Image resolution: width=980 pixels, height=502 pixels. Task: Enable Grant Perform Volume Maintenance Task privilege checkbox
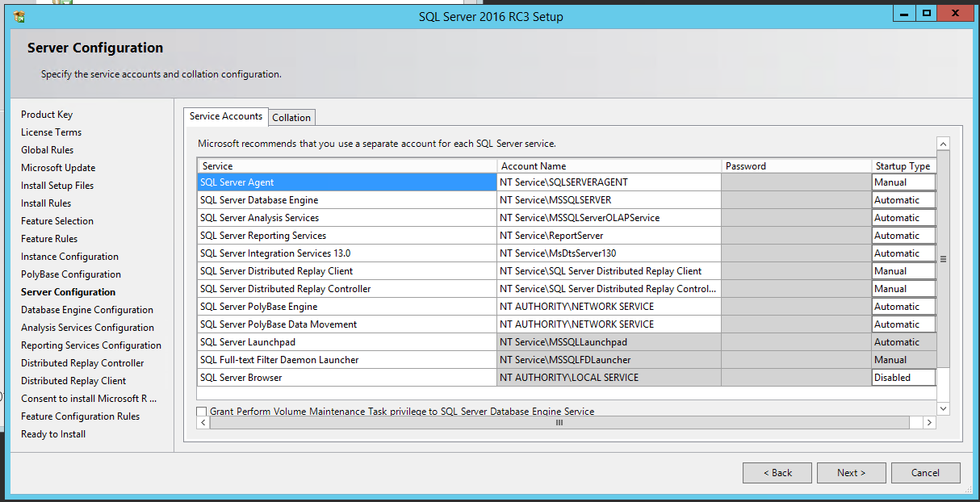tap(202, 412)
